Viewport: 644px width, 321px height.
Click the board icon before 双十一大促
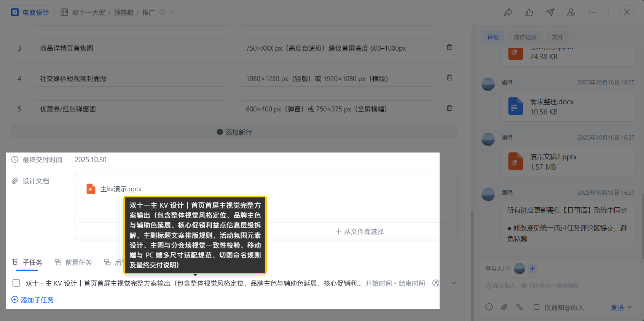pyautogui.click(x=64, y=12)
